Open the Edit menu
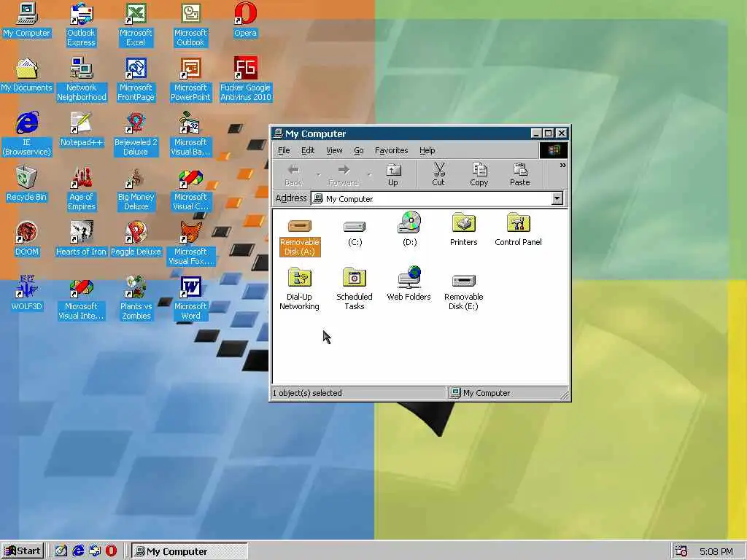The width and height of the screenshot is (747, 560). (308, 150)
